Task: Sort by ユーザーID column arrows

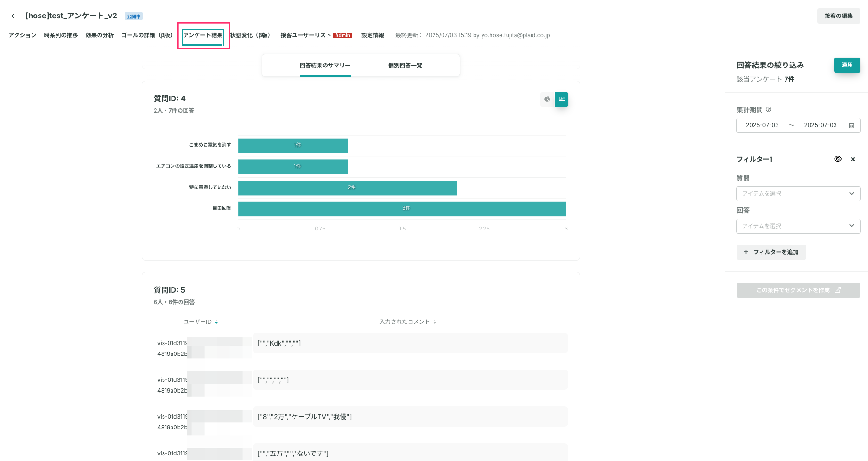Action: [x=216, y=322]
